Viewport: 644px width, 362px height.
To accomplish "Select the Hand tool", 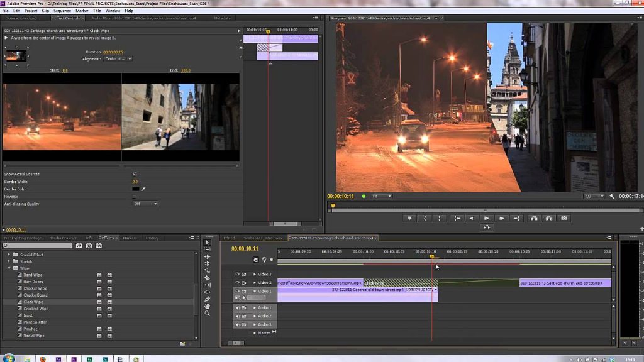I will [x=208, y=306].
